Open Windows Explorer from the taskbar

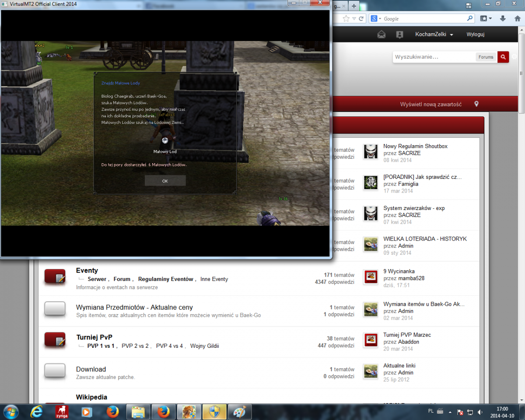[x=138, y=412]
